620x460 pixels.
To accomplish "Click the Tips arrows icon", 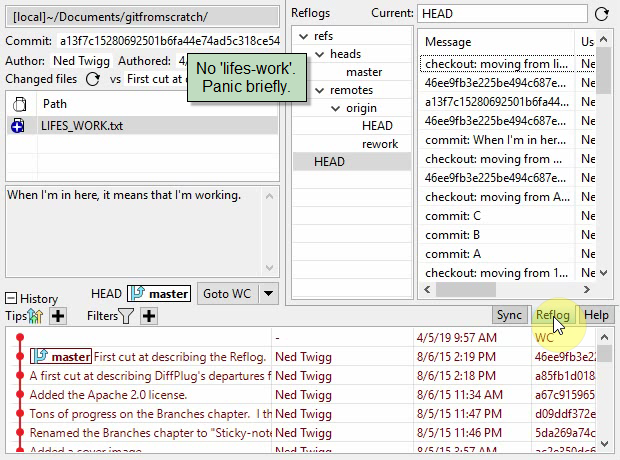I will (37, 316).
